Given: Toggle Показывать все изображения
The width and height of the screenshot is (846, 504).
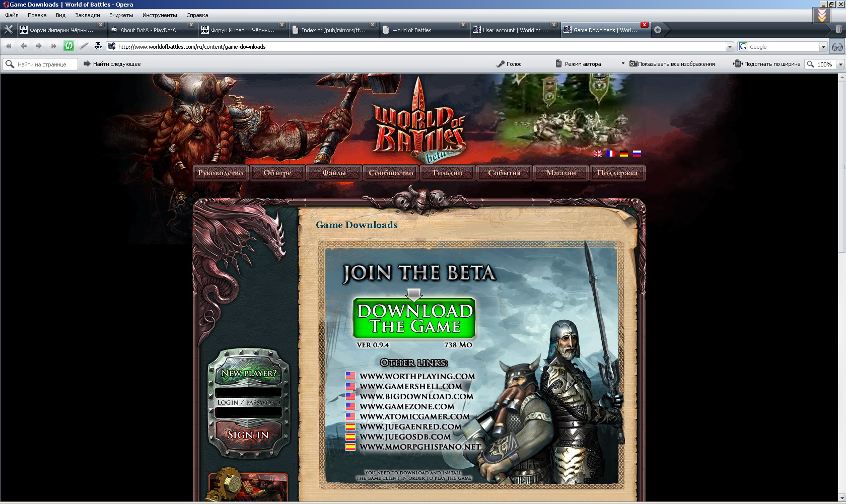Looking at the screenshot, I should tap(672, 64).
